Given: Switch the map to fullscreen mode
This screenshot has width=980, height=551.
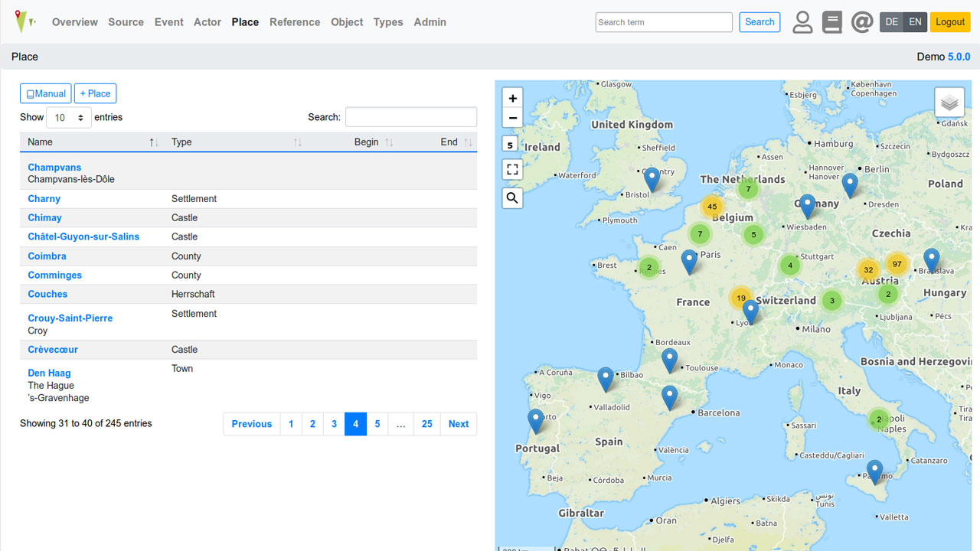Looking at the screenshot, I should coord(512,170).
